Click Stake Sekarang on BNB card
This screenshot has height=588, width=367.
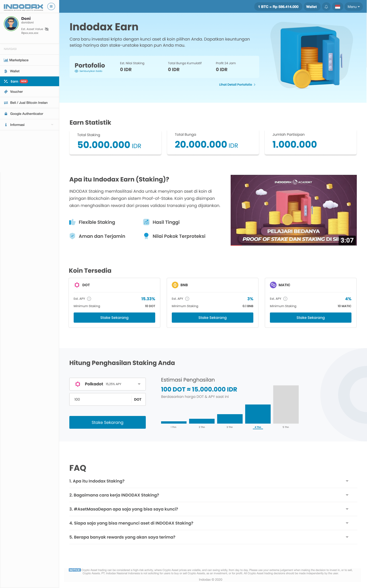pyautogui.click(x=213, y=318)
